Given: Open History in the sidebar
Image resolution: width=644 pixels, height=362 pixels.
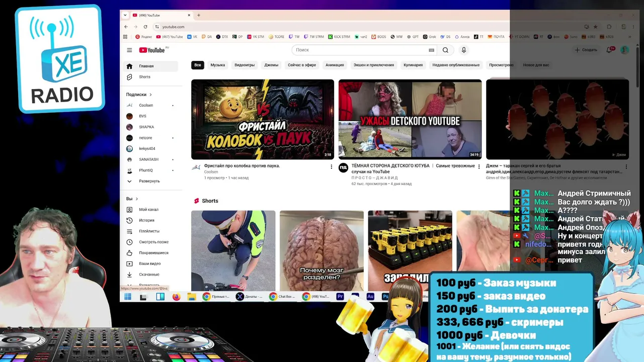Looking at the screenshot, I should coord(150,220).
